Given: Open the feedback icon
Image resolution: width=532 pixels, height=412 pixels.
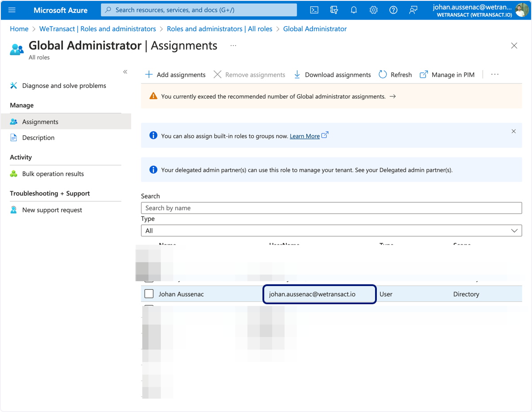Looking at the screenshot, I should [x=413, y=10].
